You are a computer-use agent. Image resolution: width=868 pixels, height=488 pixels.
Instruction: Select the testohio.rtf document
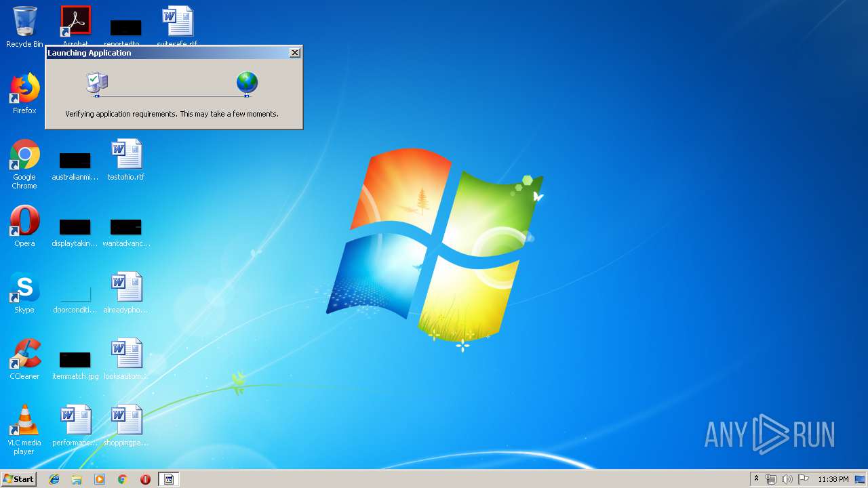tap(126, 160)
